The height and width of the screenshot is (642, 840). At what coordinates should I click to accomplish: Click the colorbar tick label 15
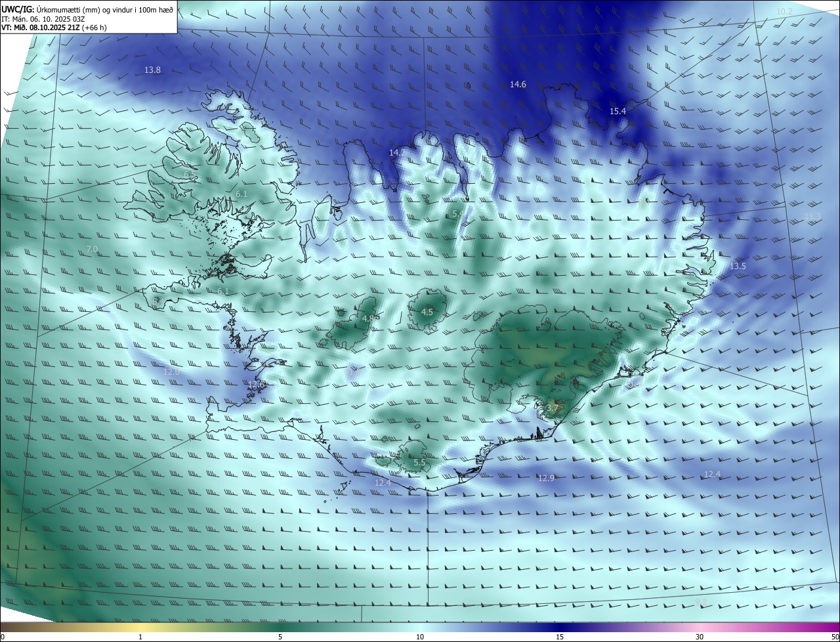tap(560, 637)
